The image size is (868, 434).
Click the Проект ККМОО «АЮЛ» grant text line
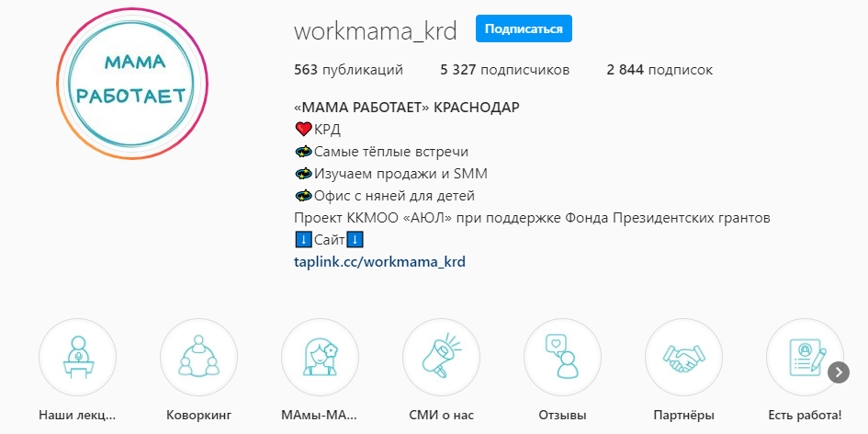532,219
